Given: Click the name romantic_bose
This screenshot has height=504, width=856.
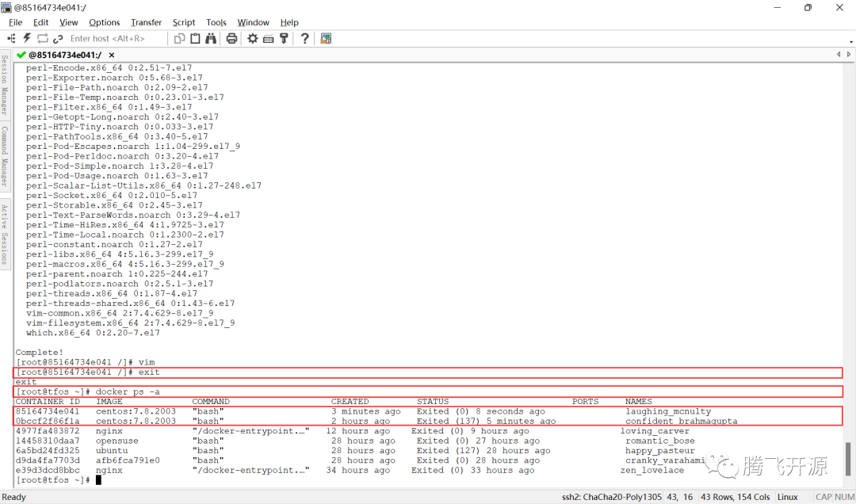Looking at the screenshot, I should [x=660, y=441].
